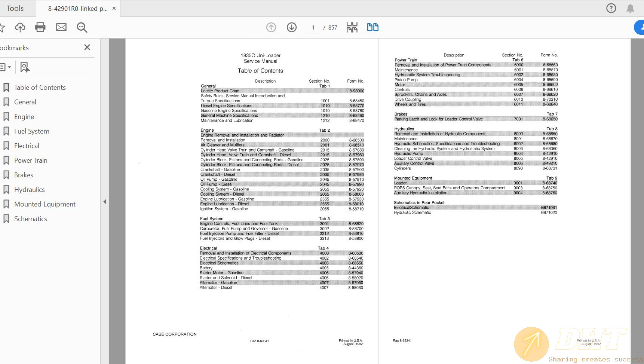
Task: Open the help question mark icon
Action: coord(611,8)
